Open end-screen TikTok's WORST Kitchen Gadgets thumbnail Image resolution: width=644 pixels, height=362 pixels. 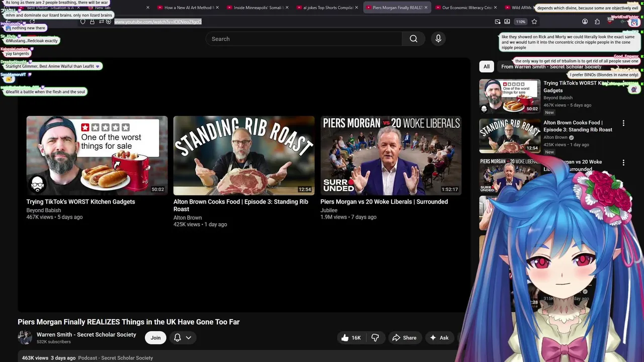point(97,155)
